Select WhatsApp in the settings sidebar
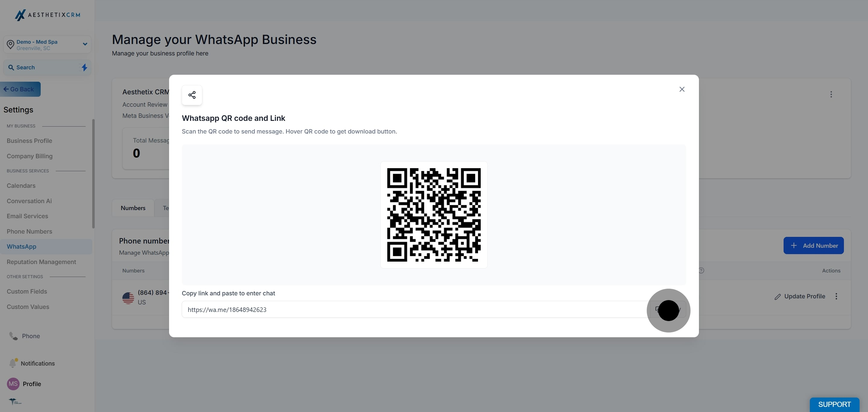 (46, 247)
